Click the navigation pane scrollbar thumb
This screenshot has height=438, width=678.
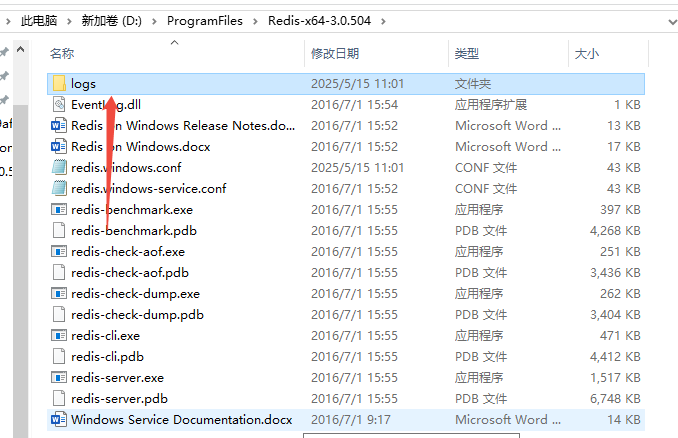point(20,271)
